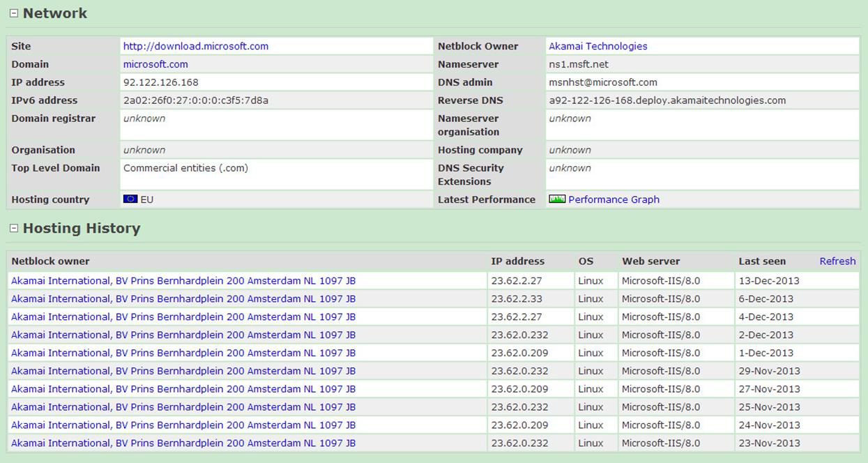This screenshot has width=868, height=463.
Task: Click the Commercial entities (.com) value
Action: tap(185, 168)
